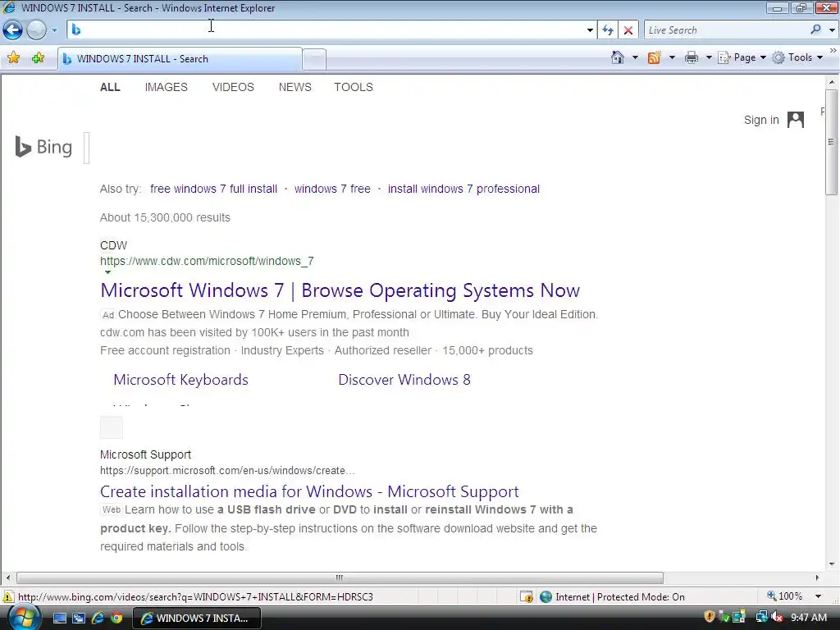Click the Sign in link
The image size is (840, 630).
(761, 120)
